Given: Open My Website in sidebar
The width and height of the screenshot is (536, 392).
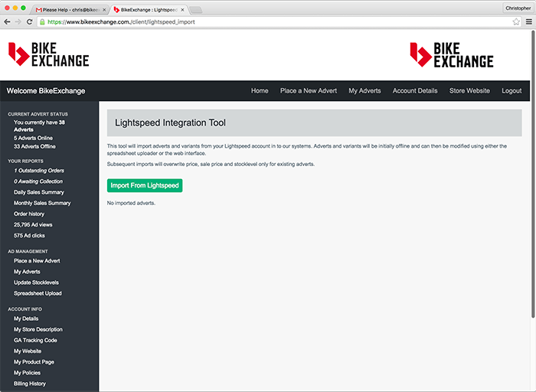Looking at the screenshot, I should pyautogui.click(x=28, y=351).
